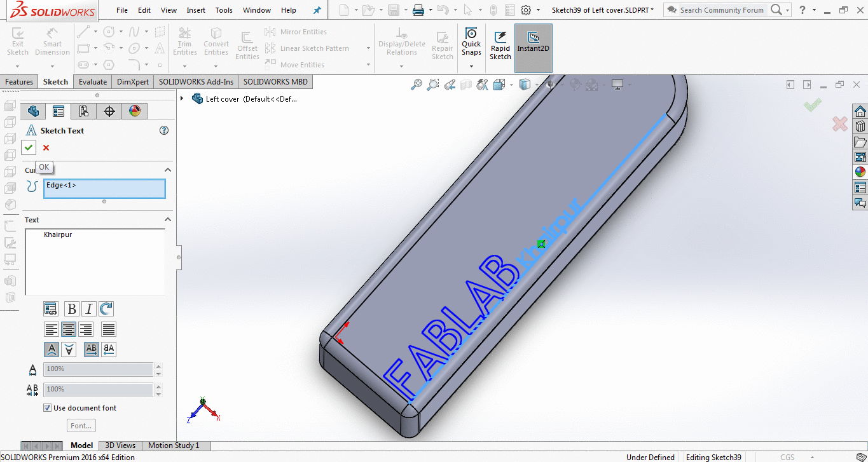Toggle Italic text formatting
The height and width of the screenshot is (462, 868).
(x=89, y=309)
